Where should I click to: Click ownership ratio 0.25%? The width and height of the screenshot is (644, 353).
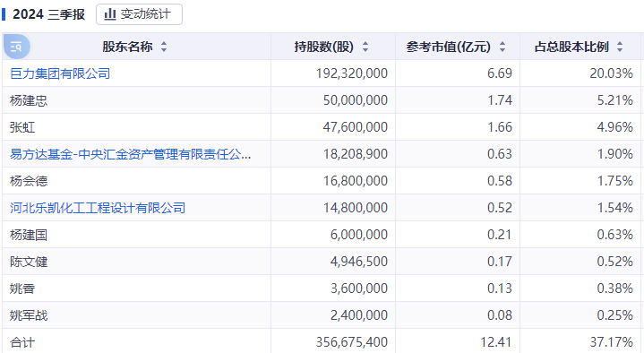coord(614,315)
